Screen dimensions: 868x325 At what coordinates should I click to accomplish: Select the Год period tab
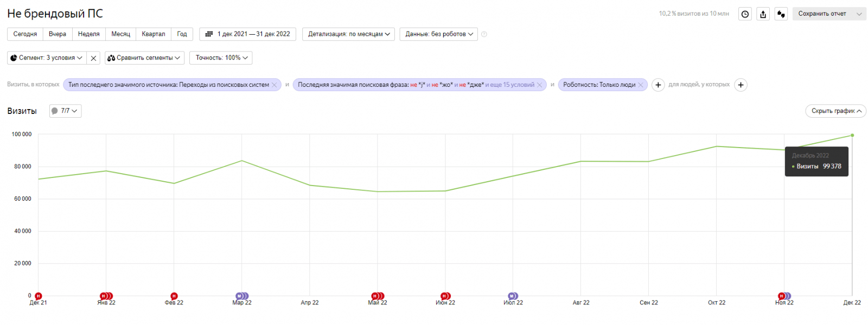pyautogui.click(x=182, y=34)
